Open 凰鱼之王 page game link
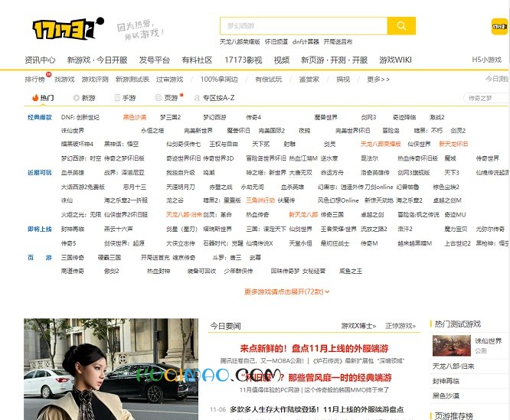The width and height of the screenshot is (510, 420). (351, 271)
